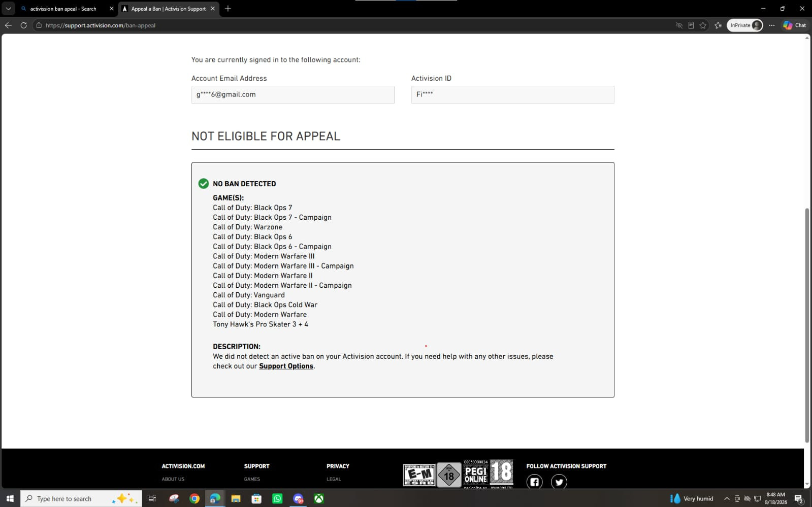Viewport: 812px width, 507px height.
Task: Select Microsoft Edge in taskbar
Action: coord(215,498)
